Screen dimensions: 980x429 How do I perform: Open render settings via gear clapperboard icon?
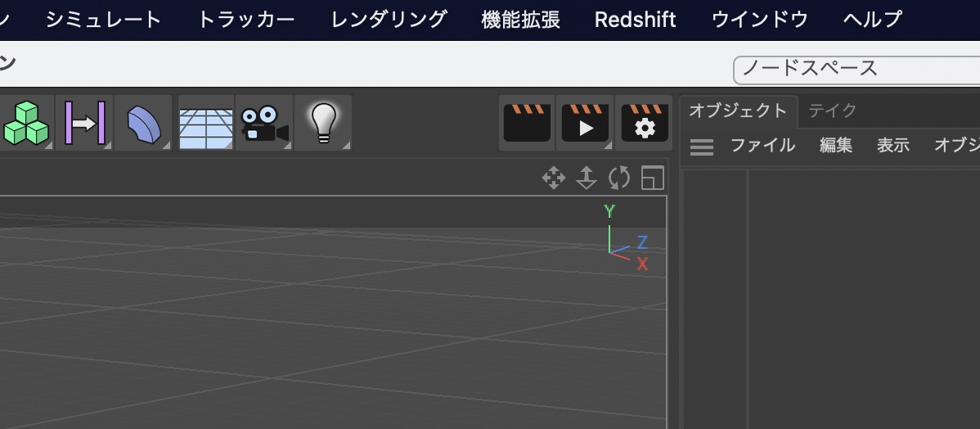click(644, 123)
